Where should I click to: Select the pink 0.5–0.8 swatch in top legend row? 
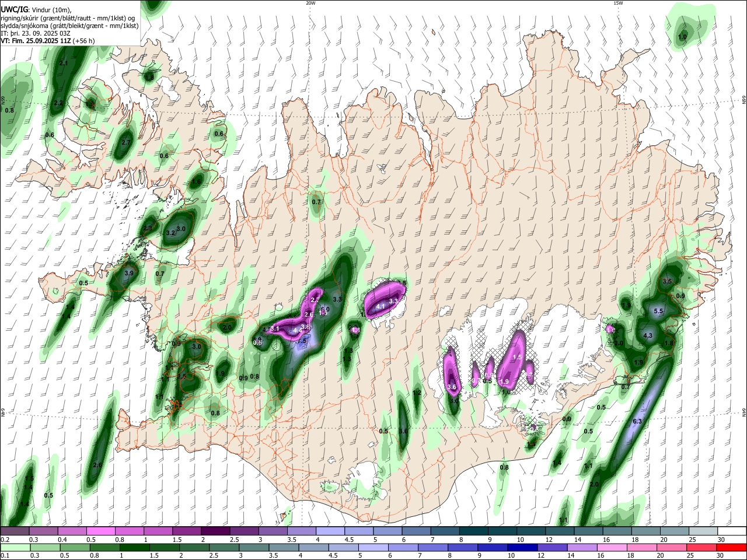pyautogui.click(x=100, y=531)
